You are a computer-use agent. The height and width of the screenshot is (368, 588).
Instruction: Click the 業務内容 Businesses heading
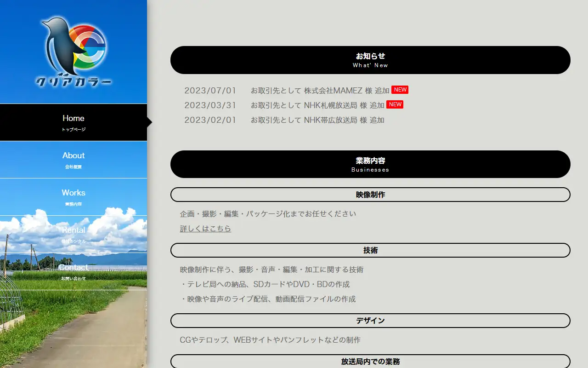click(370, 164)
